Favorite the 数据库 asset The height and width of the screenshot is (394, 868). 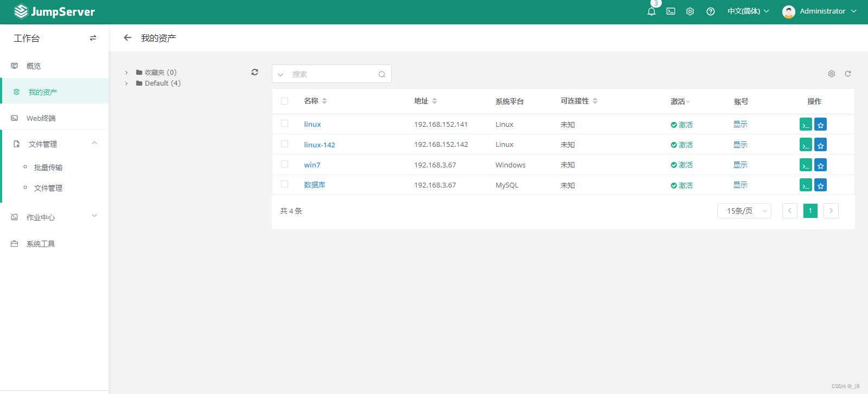(821, 185)
